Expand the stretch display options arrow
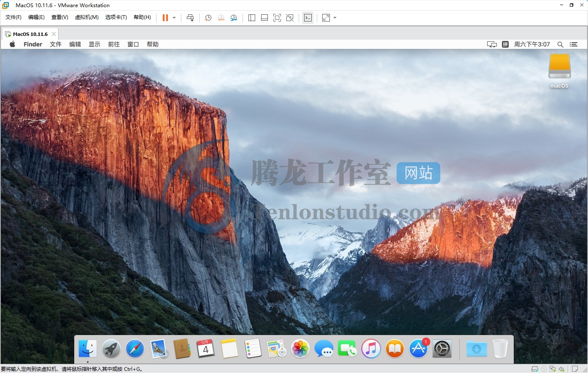 [335, 18]
